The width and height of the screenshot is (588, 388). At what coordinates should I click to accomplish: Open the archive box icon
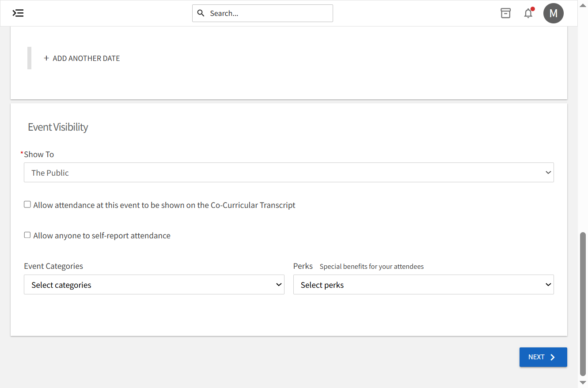[x=505, y=13]
